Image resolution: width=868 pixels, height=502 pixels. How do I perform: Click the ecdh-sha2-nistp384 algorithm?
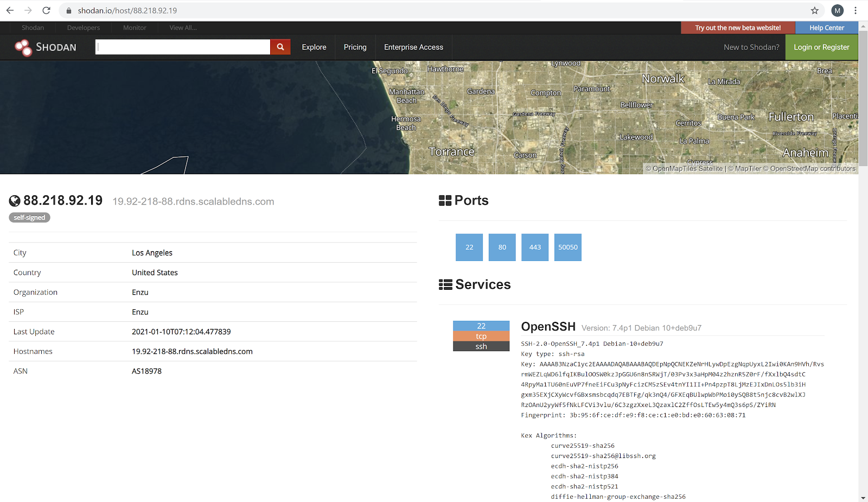(584, 476)
